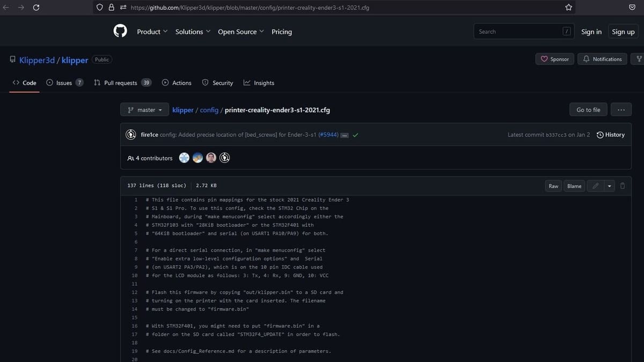
Task: Bookmark this page with star icon
Action: 569,8
